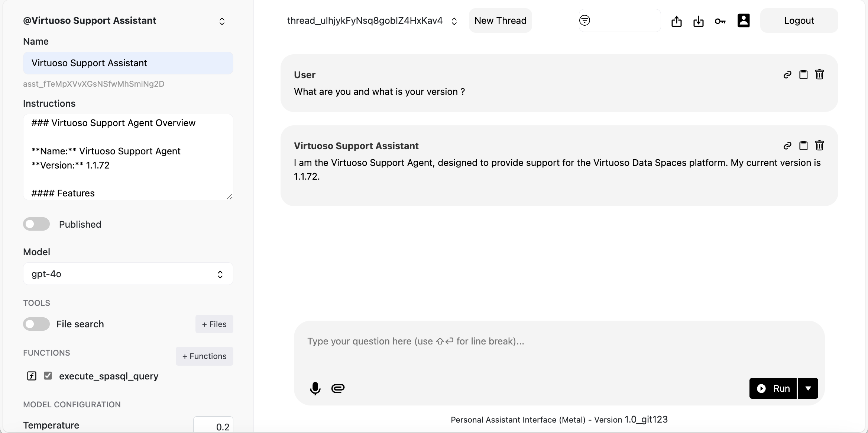
Task: Click the + Files button
Action: (214, 324)
